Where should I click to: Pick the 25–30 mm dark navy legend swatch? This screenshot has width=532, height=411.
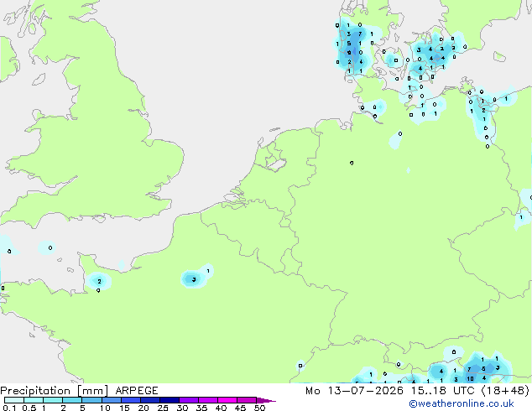[170, 400]
